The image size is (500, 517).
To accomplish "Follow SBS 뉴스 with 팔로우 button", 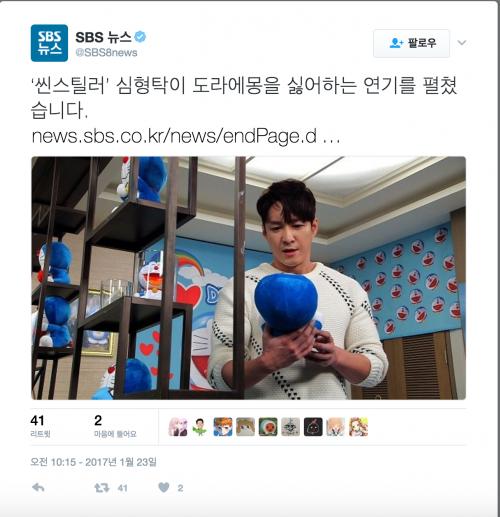I will [x=411, y=43].
